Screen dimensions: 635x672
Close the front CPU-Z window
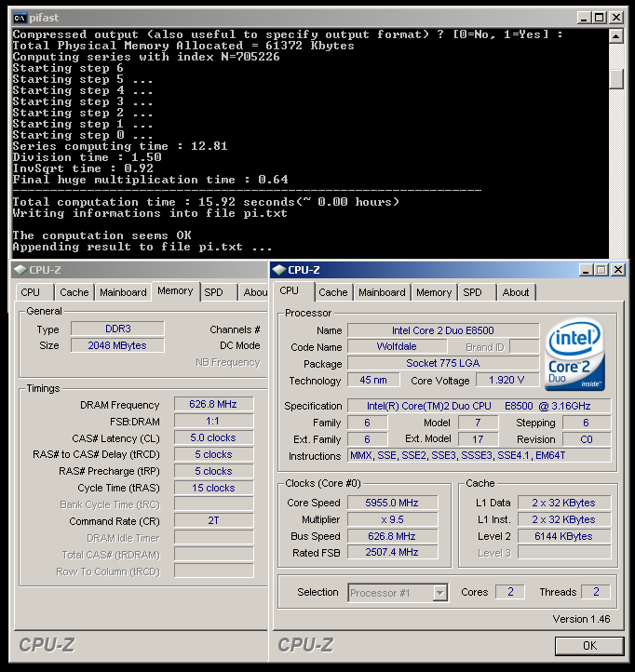coord(618,270)
